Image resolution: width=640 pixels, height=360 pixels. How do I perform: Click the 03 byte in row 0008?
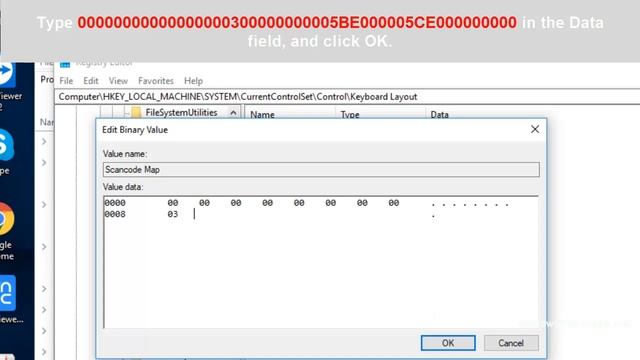[173, 214]
